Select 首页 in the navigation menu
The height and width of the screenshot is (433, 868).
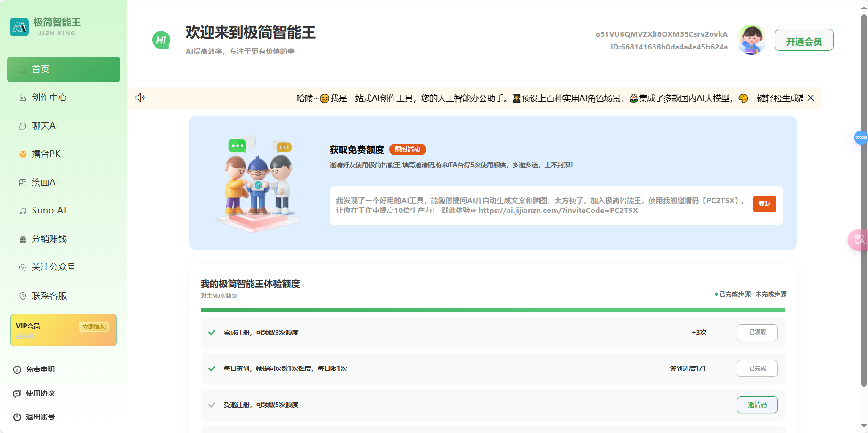[x=40, y=69]
